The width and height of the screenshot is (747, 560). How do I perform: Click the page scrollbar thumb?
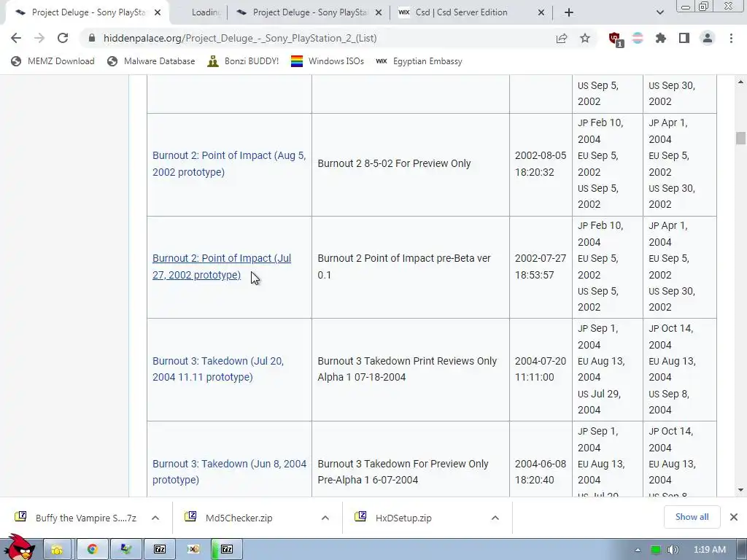(740, 138)
